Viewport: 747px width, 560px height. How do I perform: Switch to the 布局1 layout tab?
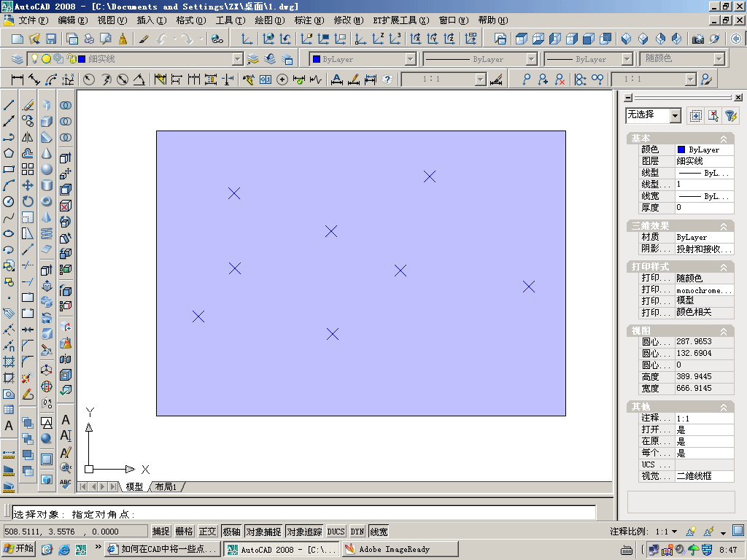point(166,486)
